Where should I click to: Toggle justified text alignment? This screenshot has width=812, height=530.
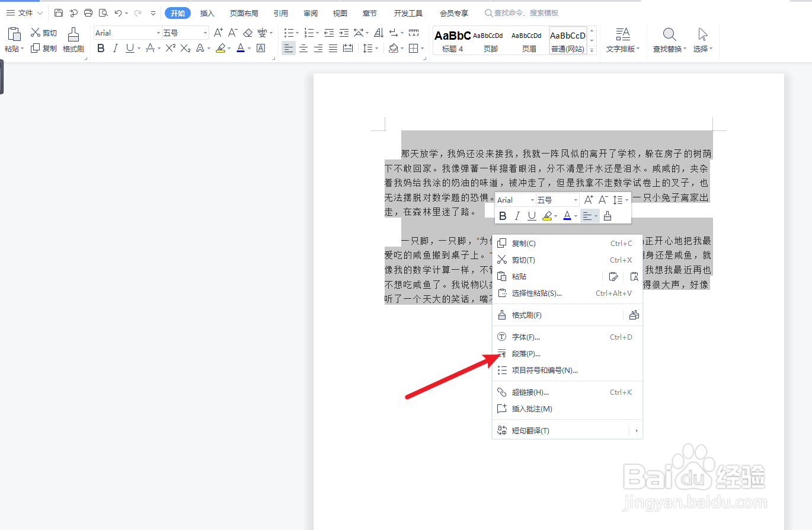333,49
